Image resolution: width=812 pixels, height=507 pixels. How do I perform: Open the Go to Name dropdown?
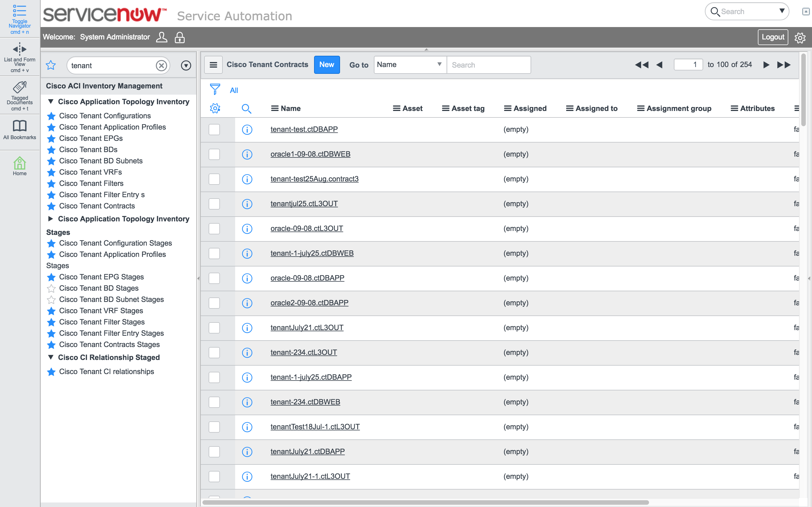pyautogui.click(x=409, y=65)
